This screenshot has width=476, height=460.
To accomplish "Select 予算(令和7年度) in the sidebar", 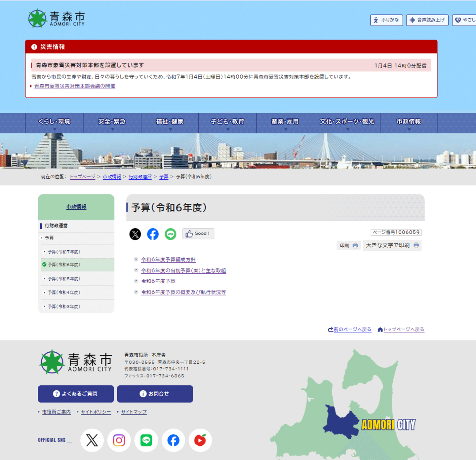I will point(78,252).
